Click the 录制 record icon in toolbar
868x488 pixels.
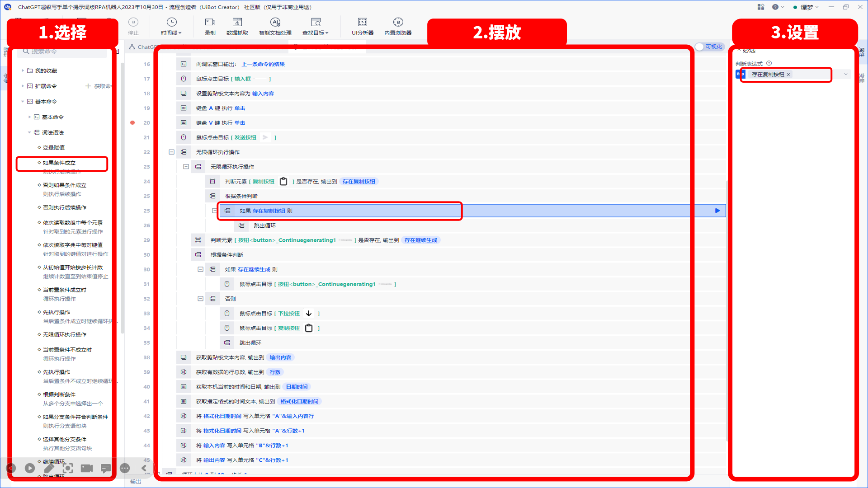pos(210,22)
